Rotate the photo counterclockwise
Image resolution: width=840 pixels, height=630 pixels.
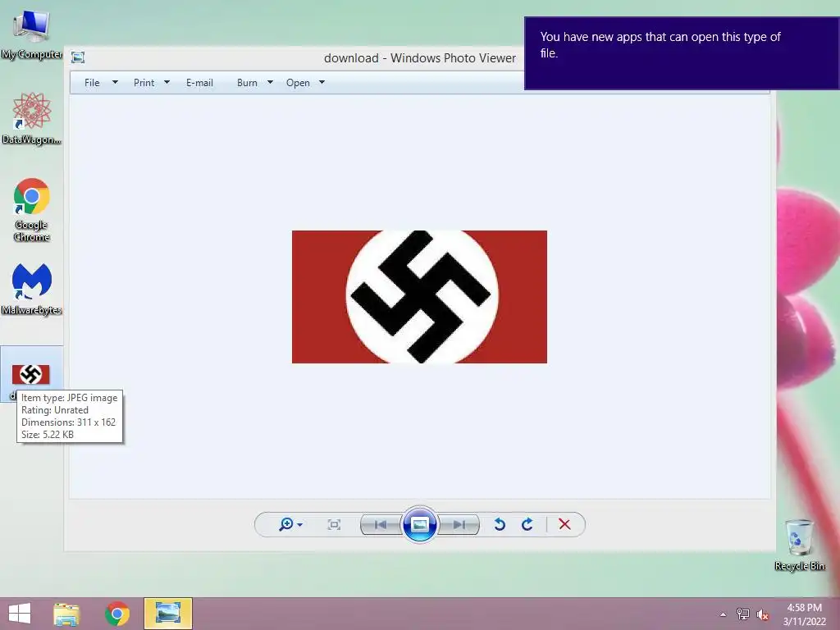pos(500,524)
